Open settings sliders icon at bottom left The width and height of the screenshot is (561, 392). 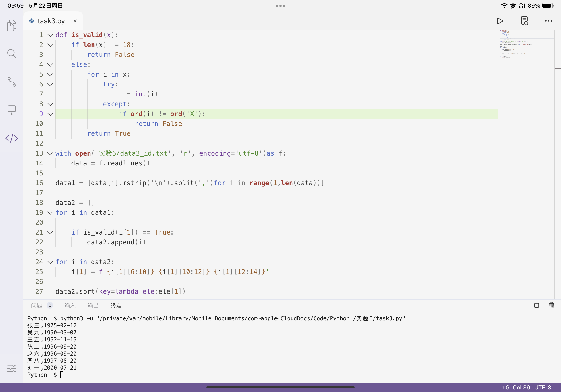pyautogui.click(x=12, y=368)
